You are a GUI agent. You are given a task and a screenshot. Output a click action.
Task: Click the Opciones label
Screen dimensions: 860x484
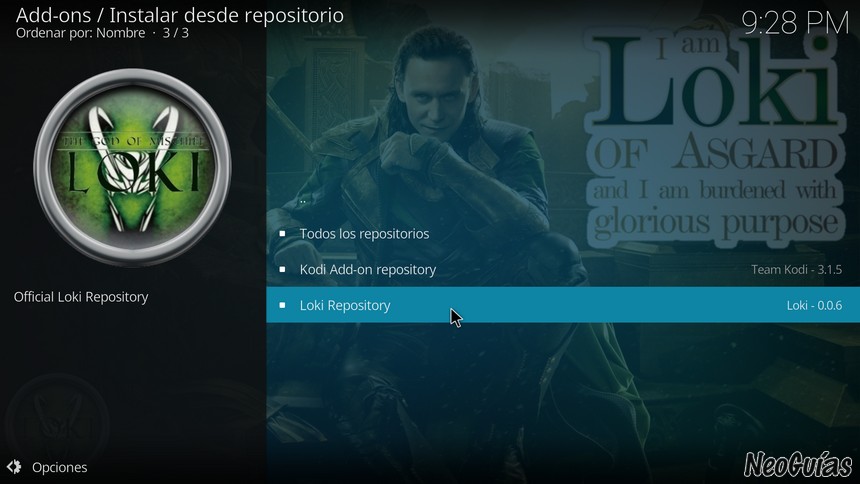point(59,468)
